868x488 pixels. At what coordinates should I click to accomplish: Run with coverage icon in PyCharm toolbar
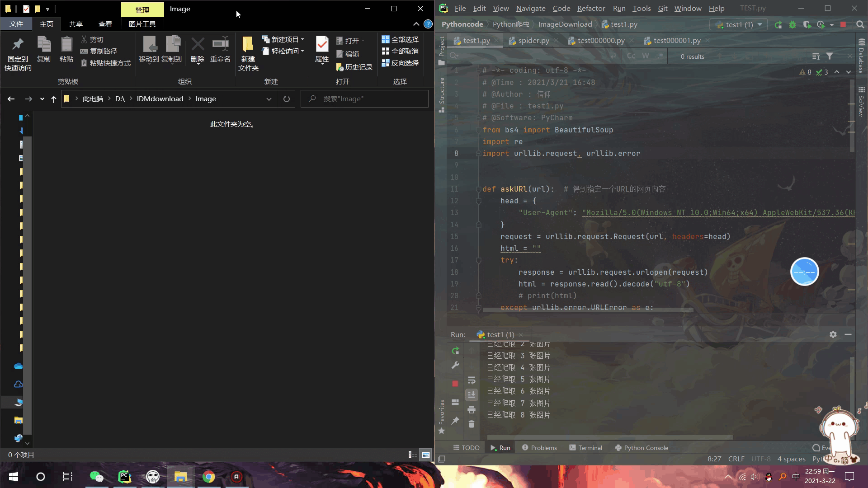tap(807, 25)
